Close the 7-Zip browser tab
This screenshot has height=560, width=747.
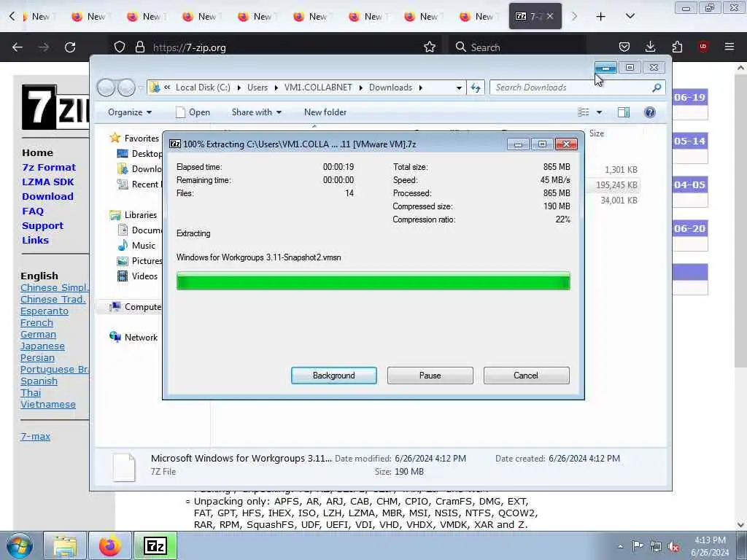(x=550, y=16)
